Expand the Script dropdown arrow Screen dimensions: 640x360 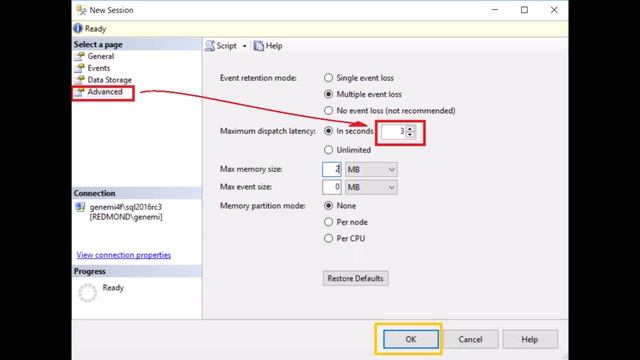[x=244, y=46]
